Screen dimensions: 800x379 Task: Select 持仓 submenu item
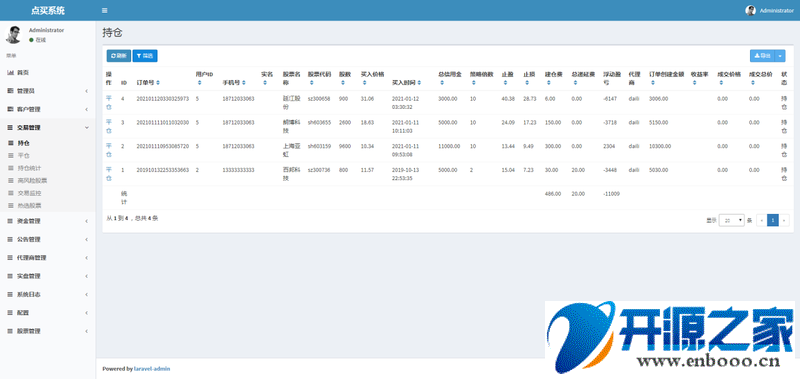point(47,143)
